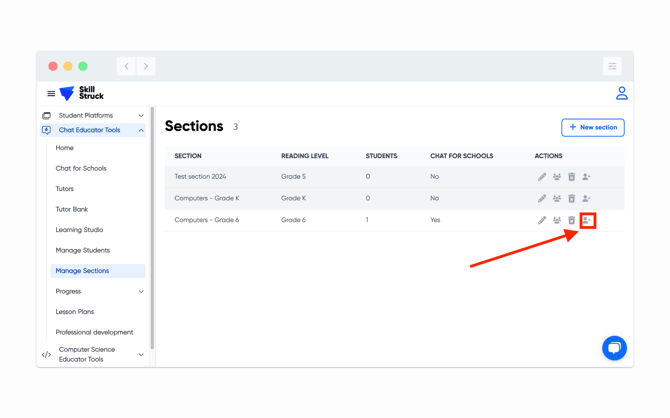Open the Lesson Plans link
Viewport: 670px width, 418px height.
tap(75, 312)
